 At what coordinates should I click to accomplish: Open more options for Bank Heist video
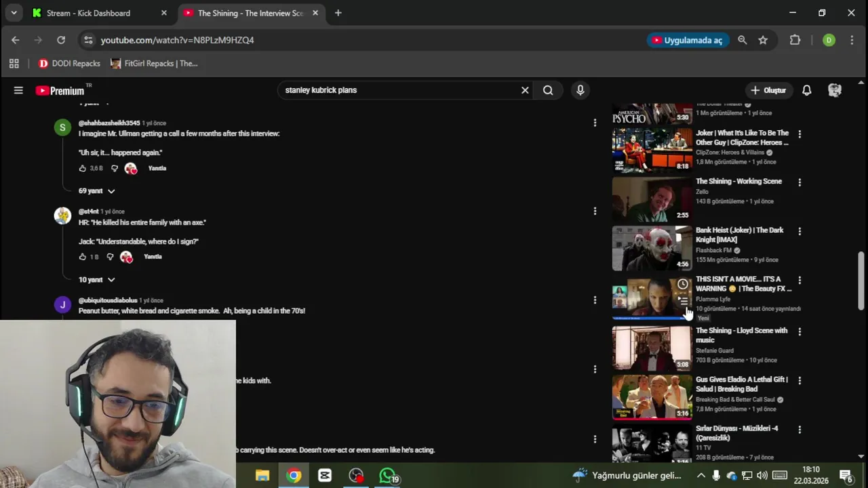pyautogui.click(x=800, y=231)
